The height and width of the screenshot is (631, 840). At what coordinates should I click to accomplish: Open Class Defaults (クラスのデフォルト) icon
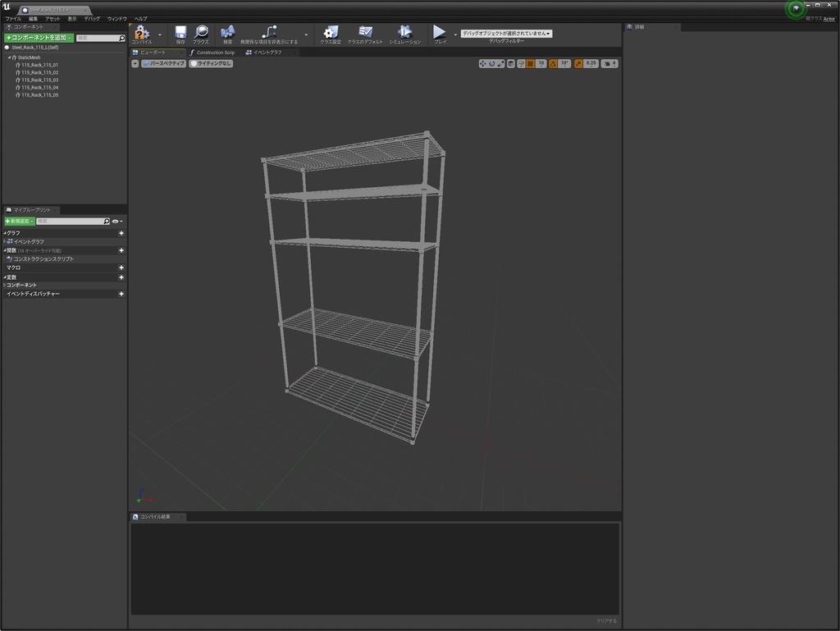(365, 33)
